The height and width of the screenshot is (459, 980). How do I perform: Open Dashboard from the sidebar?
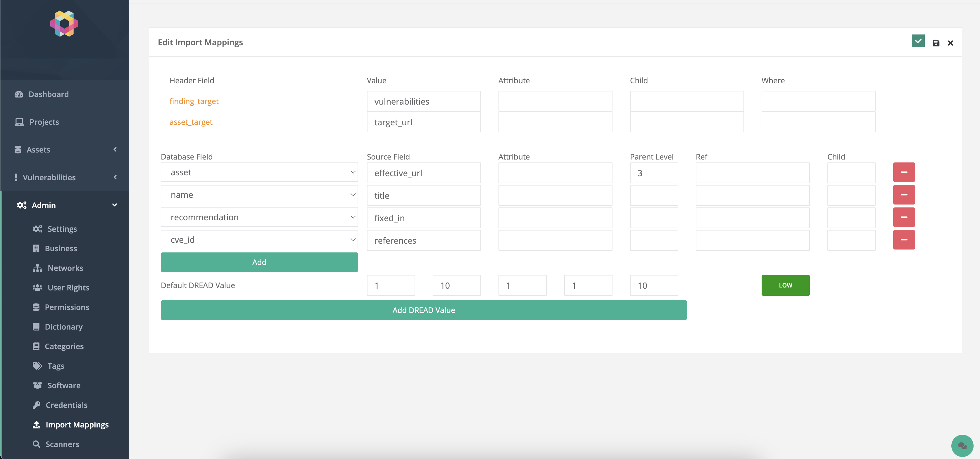pyautogui.click(x=49, y=94)
